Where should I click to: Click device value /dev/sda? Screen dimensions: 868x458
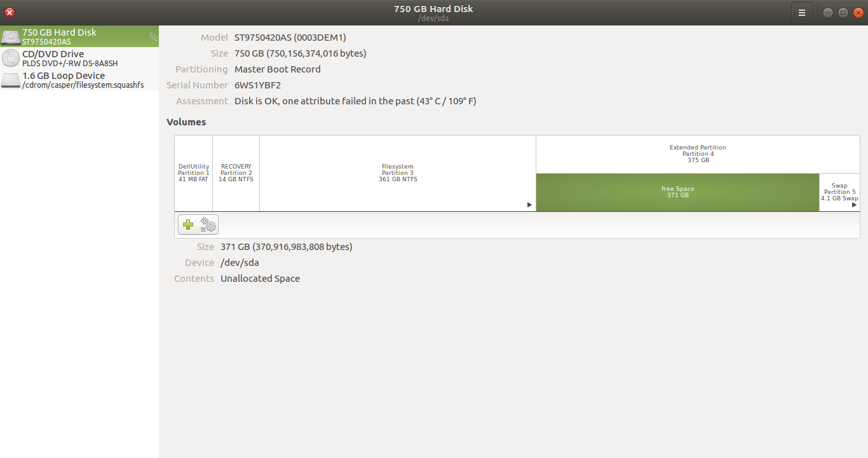coord(240,263)
